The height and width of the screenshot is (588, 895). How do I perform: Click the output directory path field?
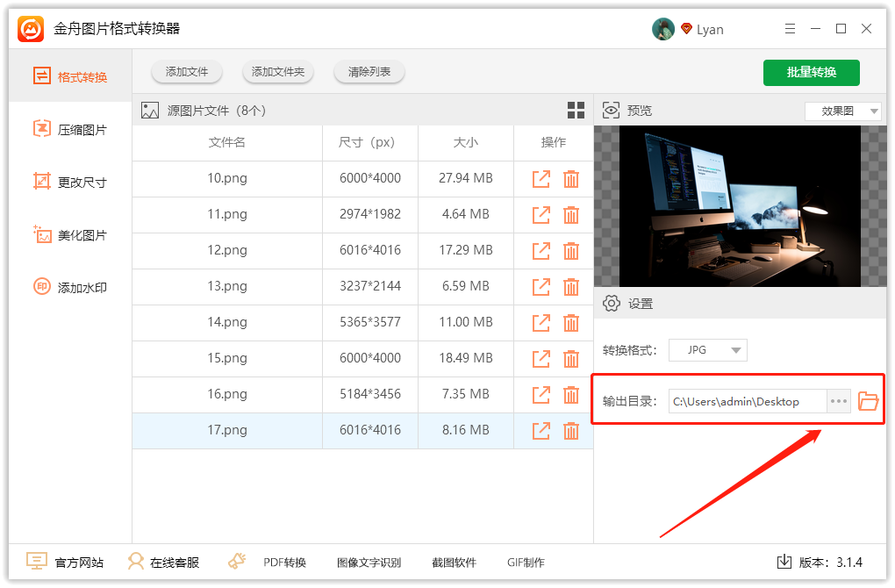tap(748, 401)
